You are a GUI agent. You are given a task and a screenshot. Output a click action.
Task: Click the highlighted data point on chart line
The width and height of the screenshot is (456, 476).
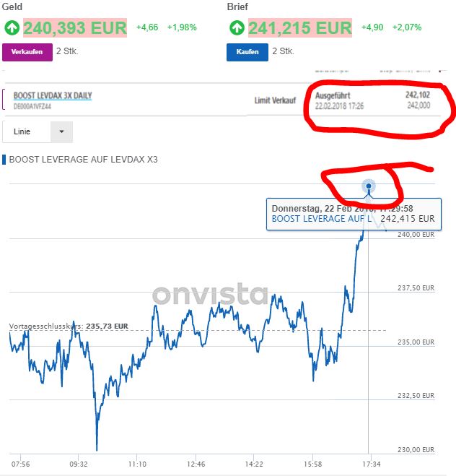coord(369,186)
